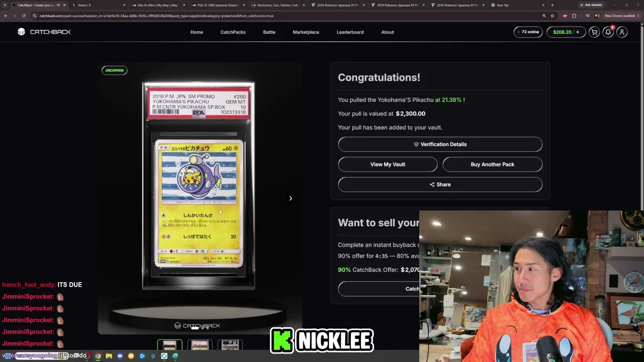Click the 21.38% pull odds text
The height and width of the screenshot is (362, 644).
(448, 100)
